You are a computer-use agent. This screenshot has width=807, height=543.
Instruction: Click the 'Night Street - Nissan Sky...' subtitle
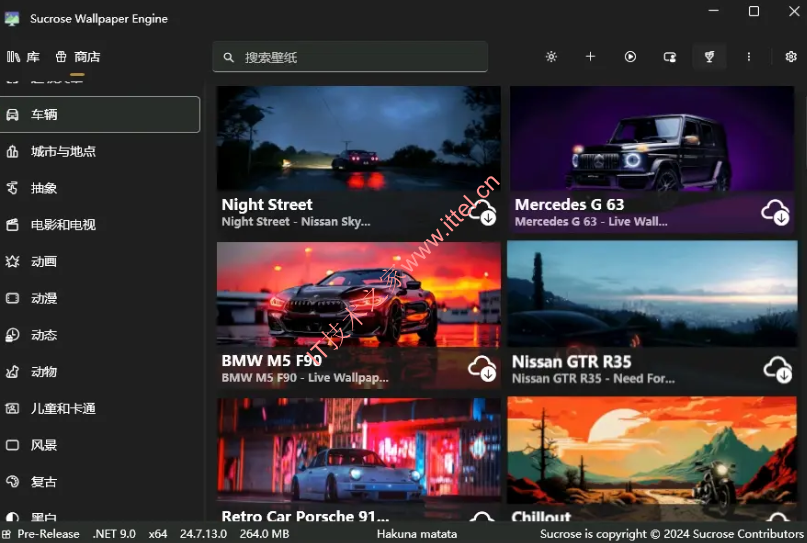[x=296, y=222]
